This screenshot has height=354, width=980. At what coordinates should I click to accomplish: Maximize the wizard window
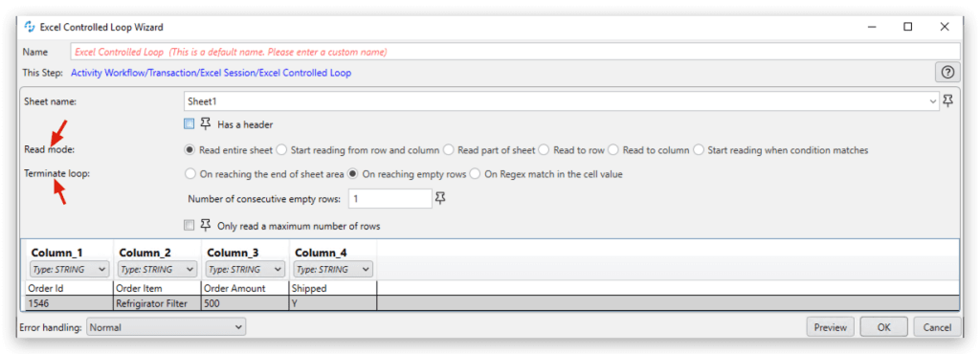pos(907,27)
